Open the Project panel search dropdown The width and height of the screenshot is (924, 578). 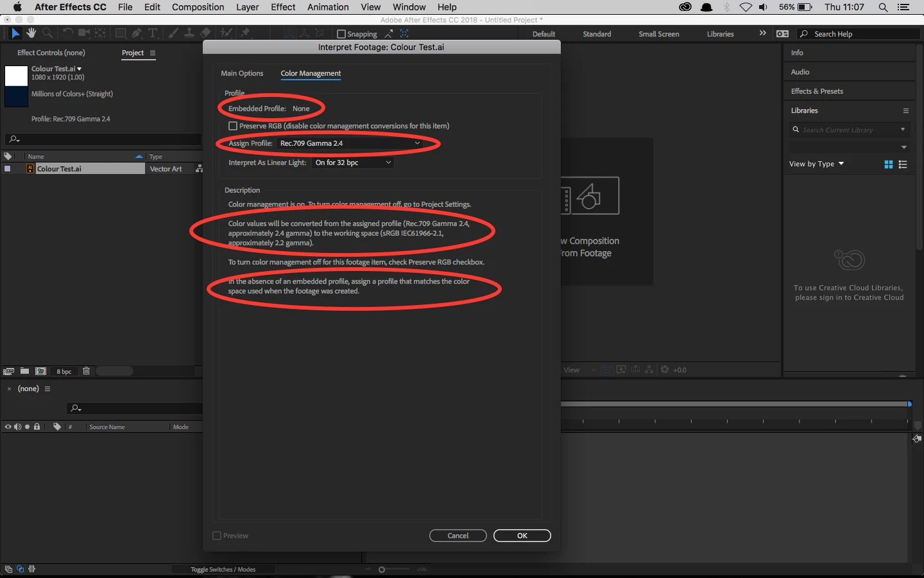(14, 139)
